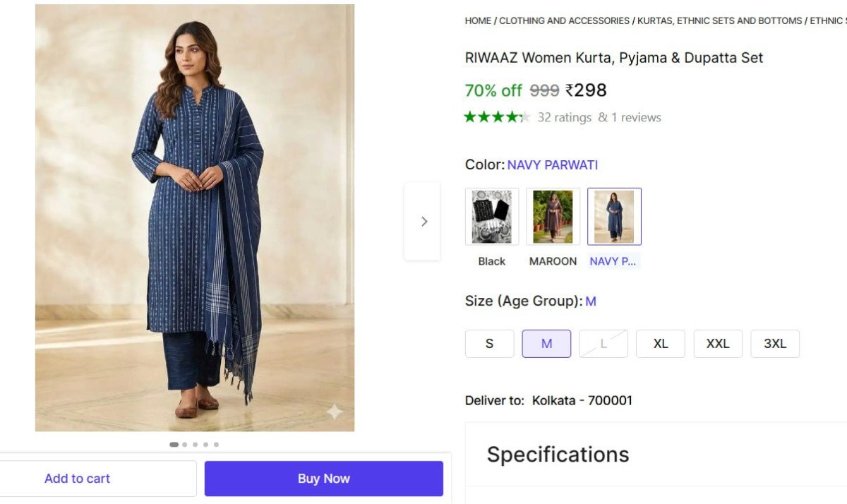Click the next image arrow
The height and width of the screenshot is (504, 847).
[x=423, y=222]
